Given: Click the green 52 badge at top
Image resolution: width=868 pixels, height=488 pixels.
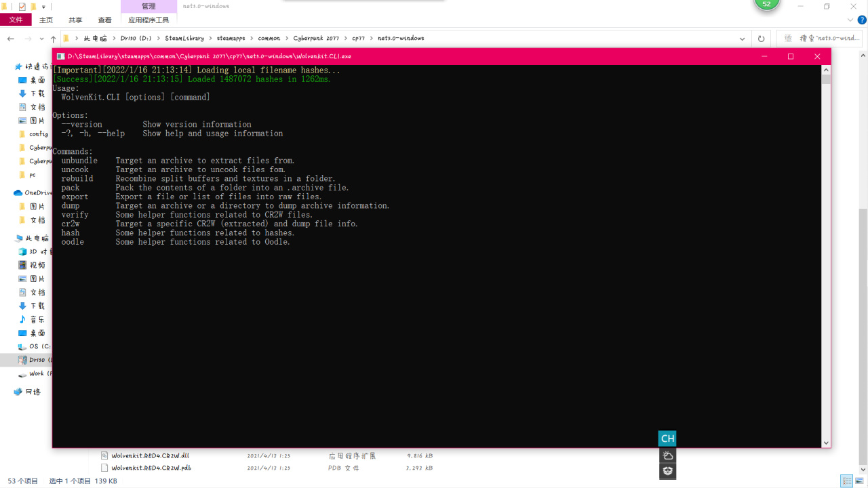Looking at the screenshot, I should click(x=767, y=4).
